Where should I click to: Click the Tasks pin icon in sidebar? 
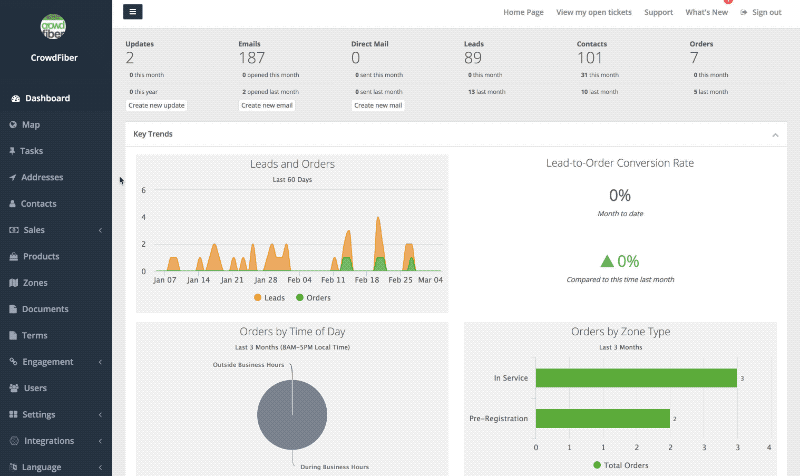point(13,151)
